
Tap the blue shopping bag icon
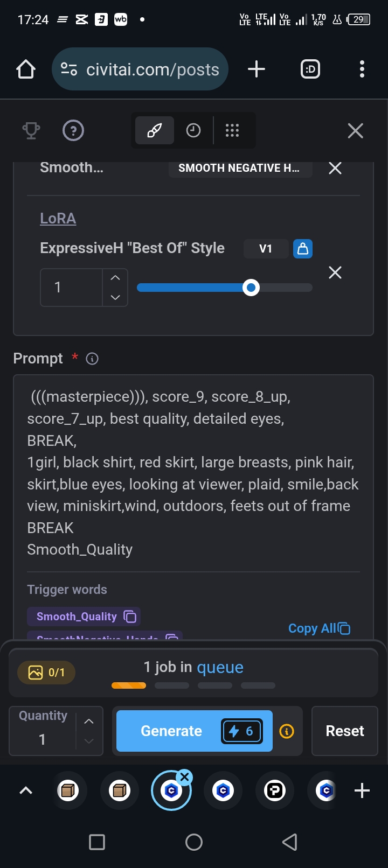pyautogui.click(x=303, y=249)
